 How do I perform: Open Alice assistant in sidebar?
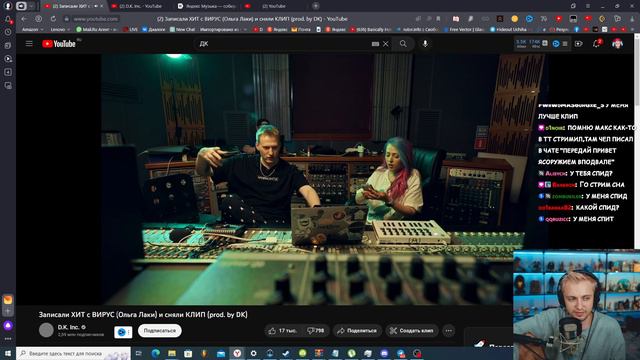tap(8, 325)
